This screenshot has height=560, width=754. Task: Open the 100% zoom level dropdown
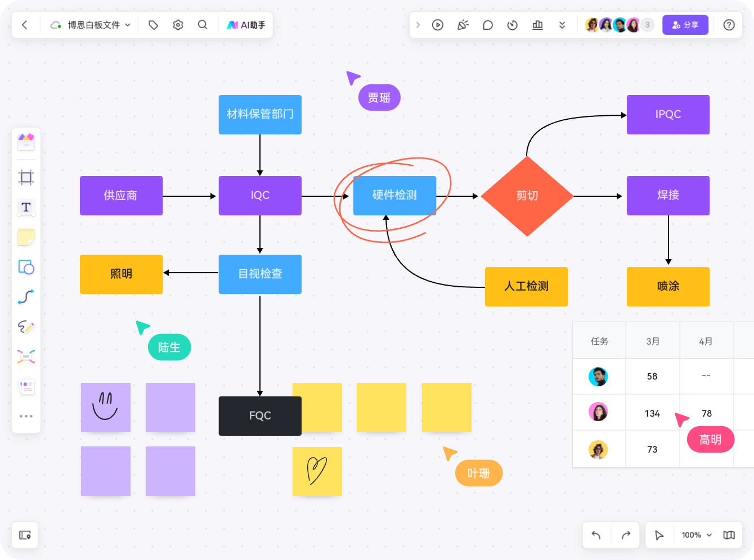tap(697, 535)
